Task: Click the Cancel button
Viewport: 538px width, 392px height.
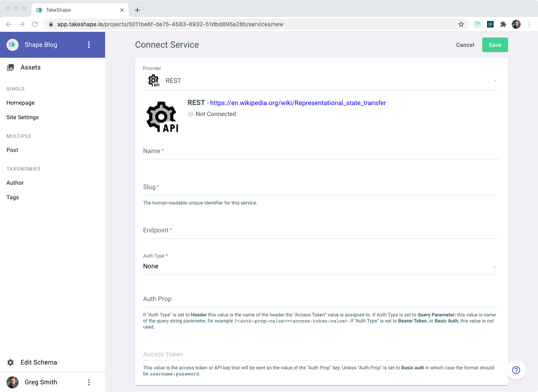Action: [465, 45]
